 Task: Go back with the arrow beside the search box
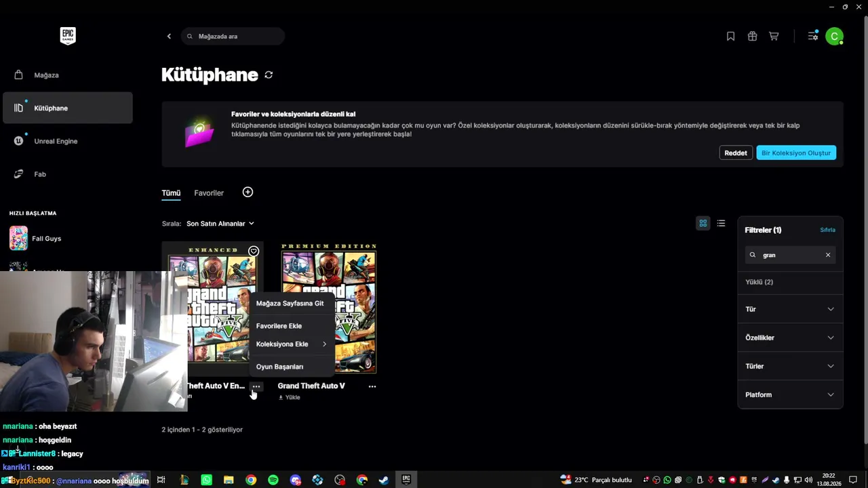(169, 37)
